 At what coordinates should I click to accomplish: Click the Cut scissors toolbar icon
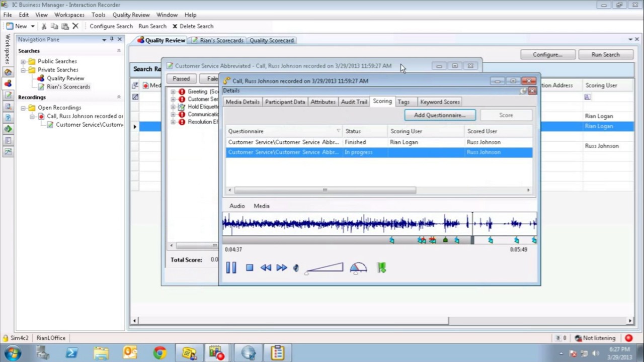pos(44,26)
